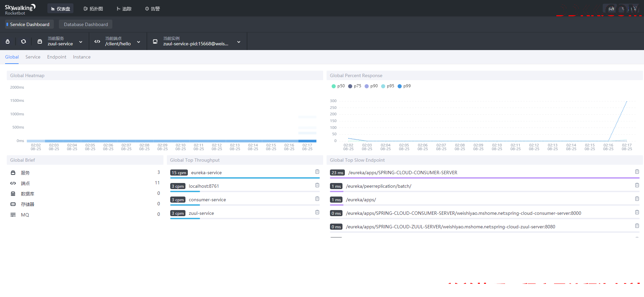This screenshot has height=297, width=644.
Task: Click the Skywalking Rocketbot logo
Action: pyautogui.click(x=20, y=9)
